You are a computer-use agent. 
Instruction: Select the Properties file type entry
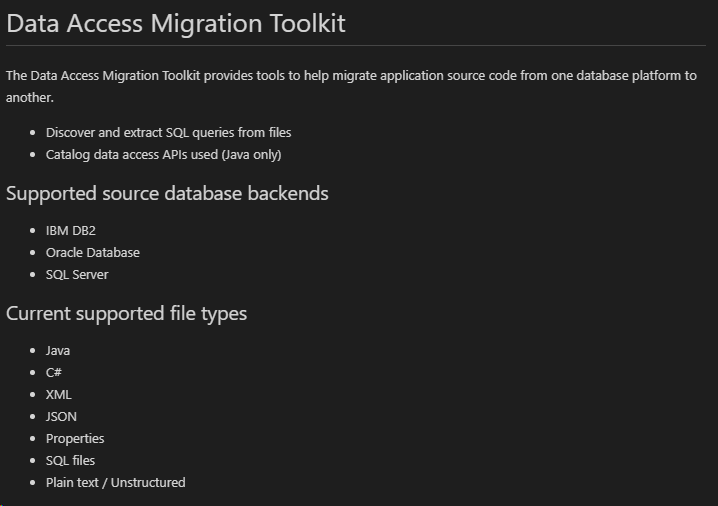point(75,438)
